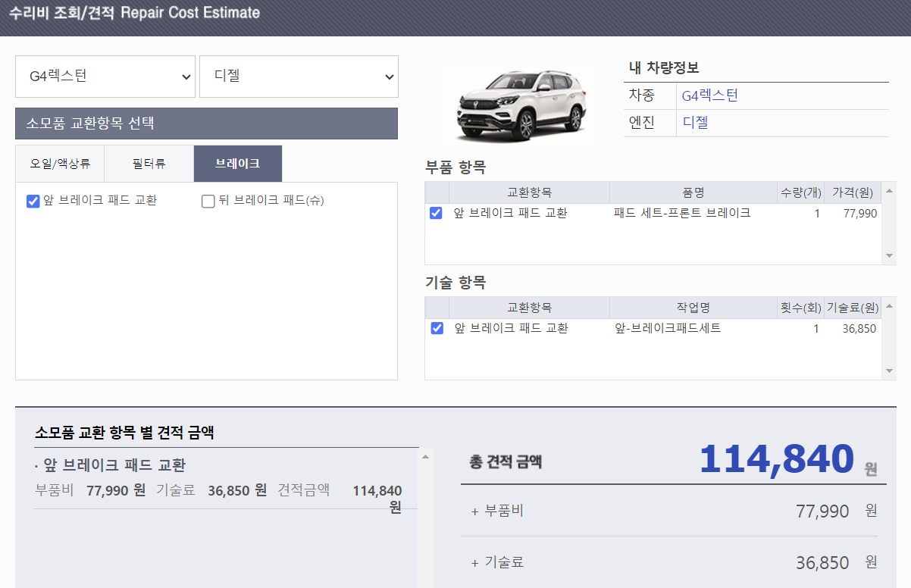Switch to the 오일/액상류 tab
This screenshot has width=911, height=588.
[60, 164]
